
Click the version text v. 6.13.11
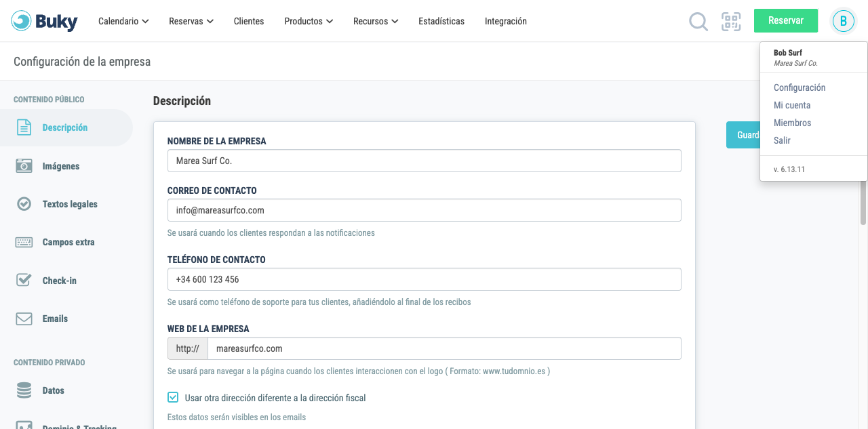tap(789, 169)
